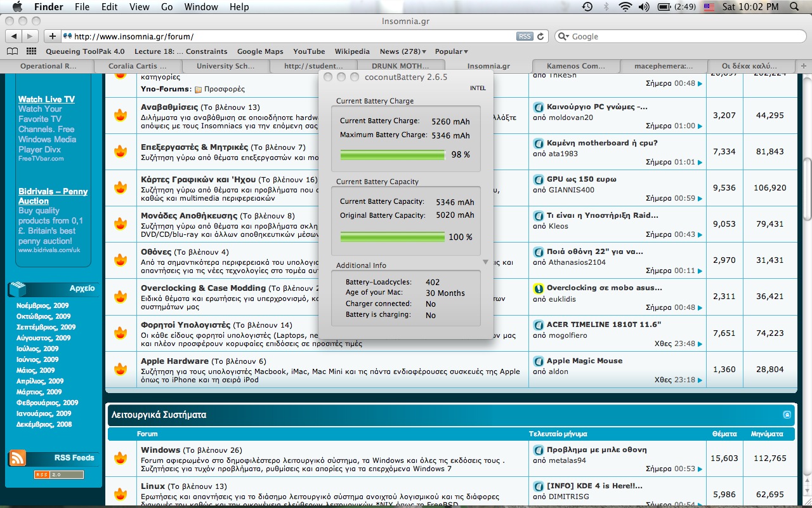Open the Google Maps bookmark

click(260, 51)
